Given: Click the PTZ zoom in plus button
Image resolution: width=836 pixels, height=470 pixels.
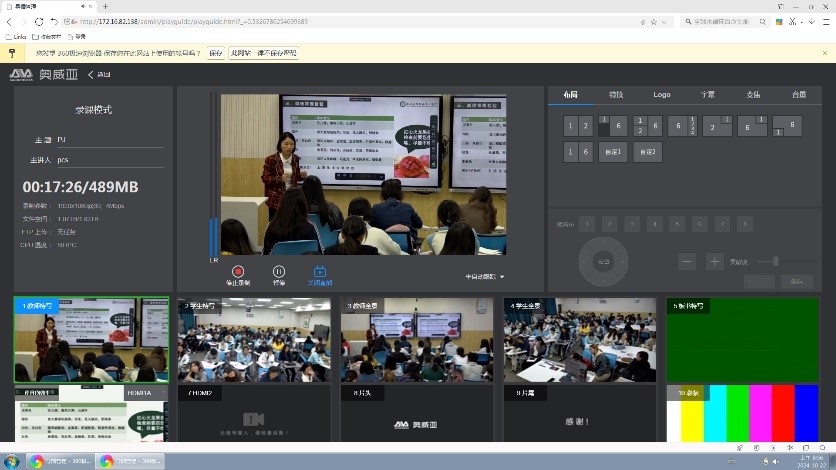Looking at the screenshot, I should coord(714,261).
